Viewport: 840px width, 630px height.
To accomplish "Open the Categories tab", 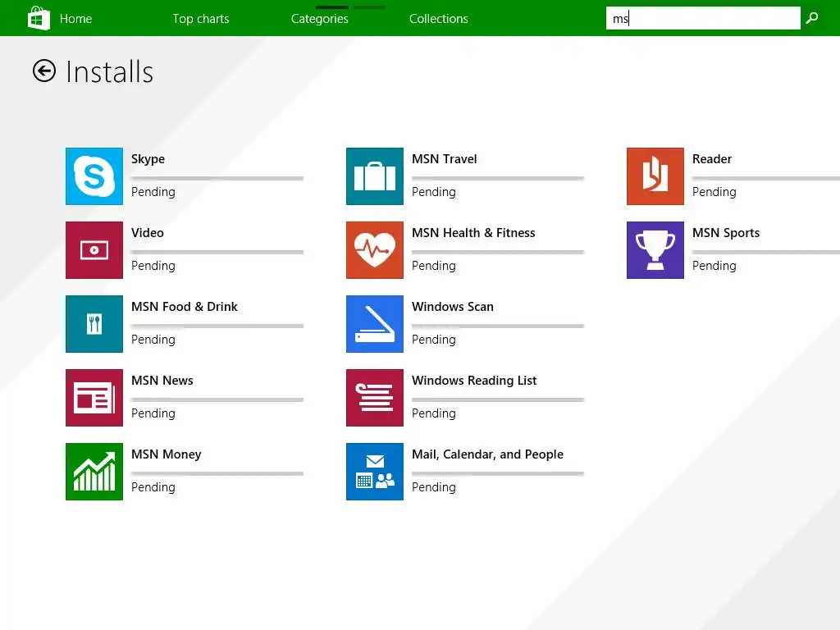I will [319, 19].
